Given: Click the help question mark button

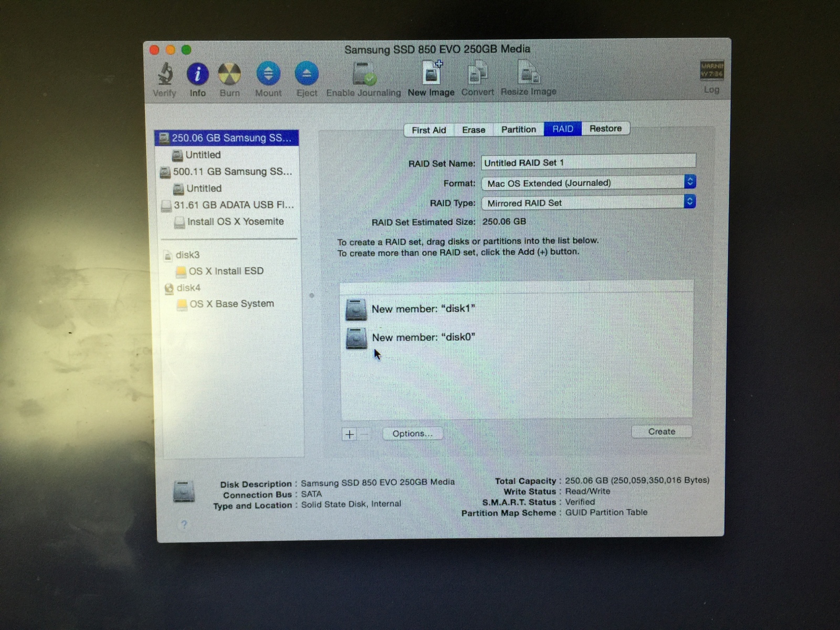Looking at the screenshot, I should point(184,524).
